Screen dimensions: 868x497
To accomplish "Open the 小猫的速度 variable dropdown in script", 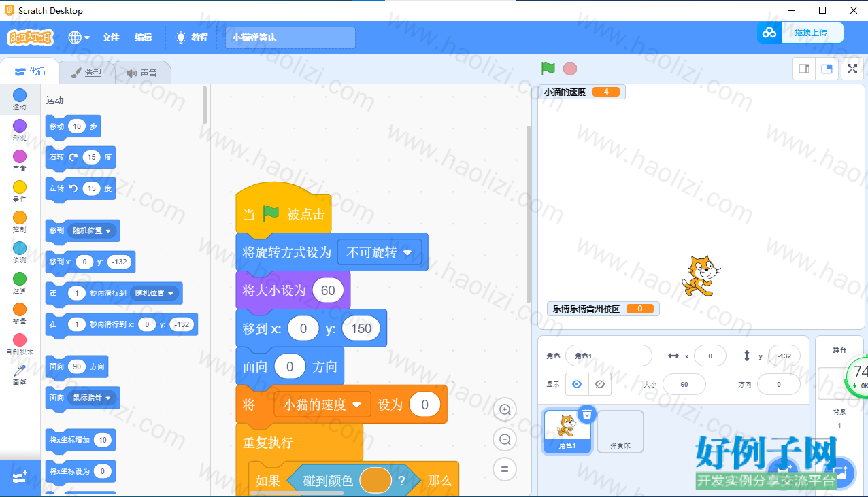I will [322, 405].
